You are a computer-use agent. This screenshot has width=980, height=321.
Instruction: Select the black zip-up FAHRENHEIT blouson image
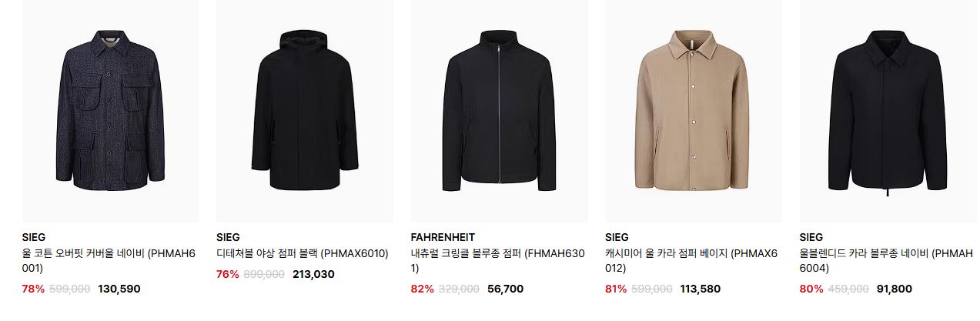(x=499, y=111)
